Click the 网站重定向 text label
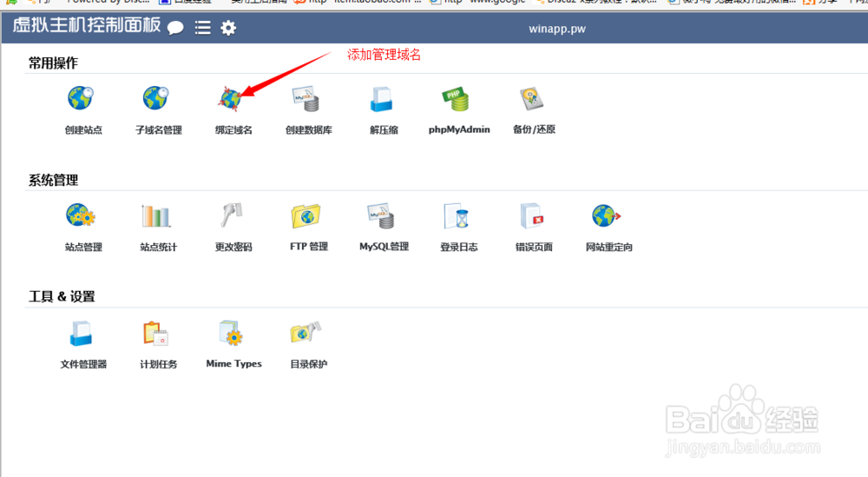868x477 pixels. click(609, 247)
